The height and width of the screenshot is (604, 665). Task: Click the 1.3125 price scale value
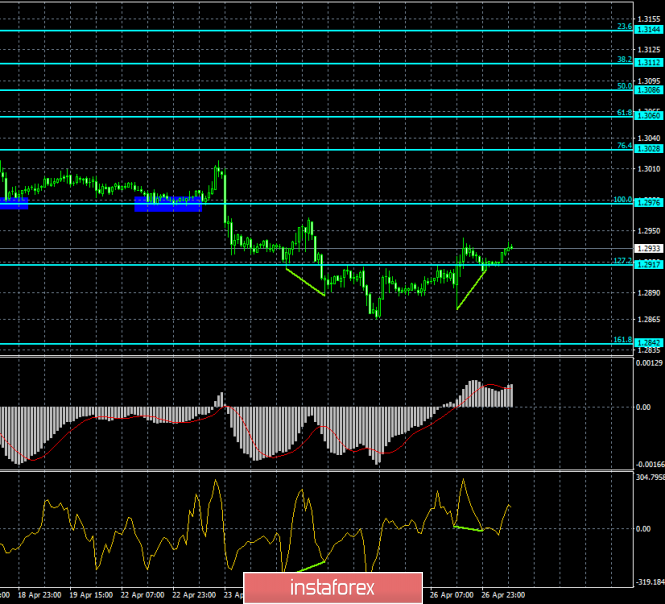point(649,50)
